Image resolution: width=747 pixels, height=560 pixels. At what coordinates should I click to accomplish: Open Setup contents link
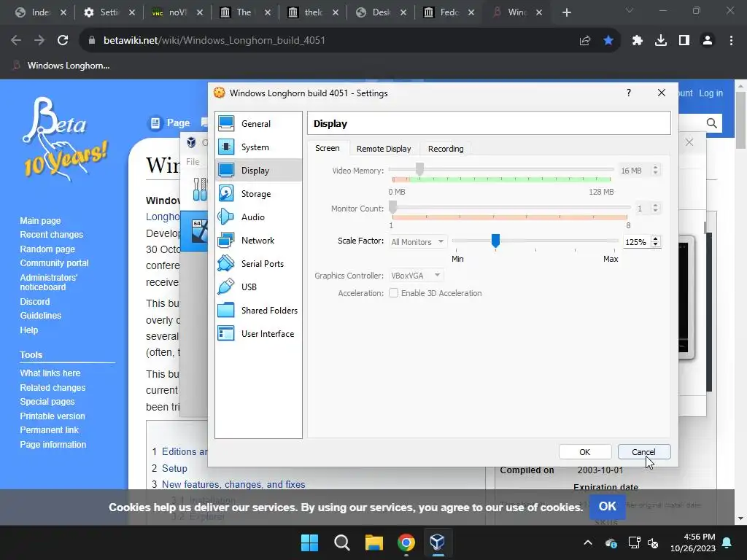[174, 468]
